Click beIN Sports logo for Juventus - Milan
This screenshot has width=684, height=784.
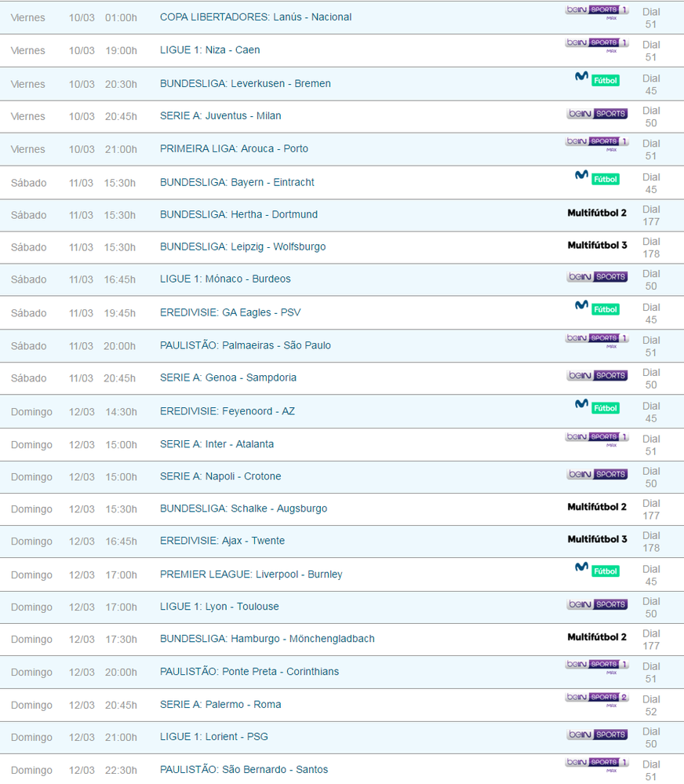[597, 114]
